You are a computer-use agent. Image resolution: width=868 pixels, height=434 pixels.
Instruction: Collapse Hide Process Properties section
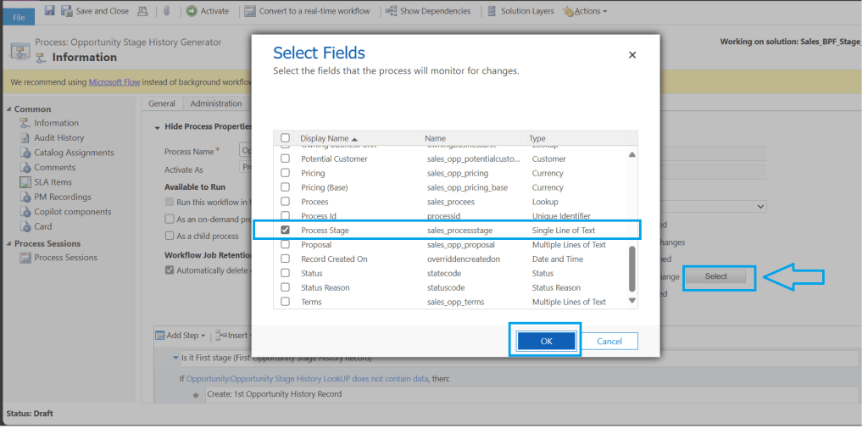point(158,127)
